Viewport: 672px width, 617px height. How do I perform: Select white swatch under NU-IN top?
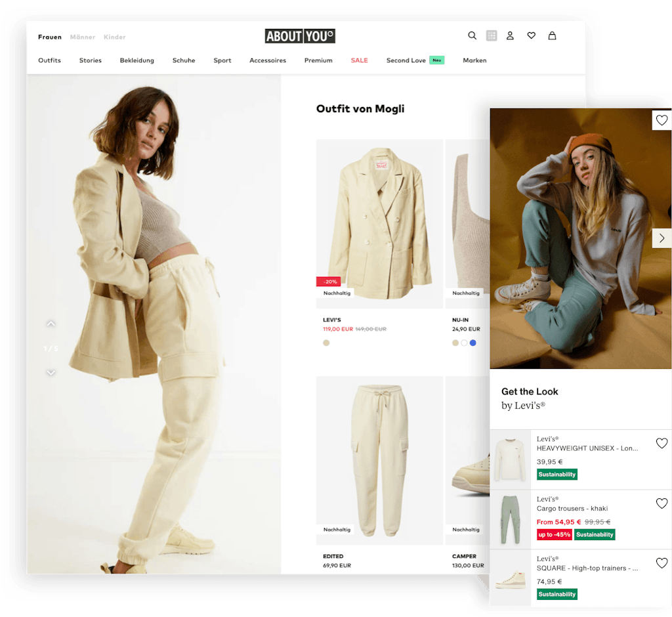click(464, 343)
